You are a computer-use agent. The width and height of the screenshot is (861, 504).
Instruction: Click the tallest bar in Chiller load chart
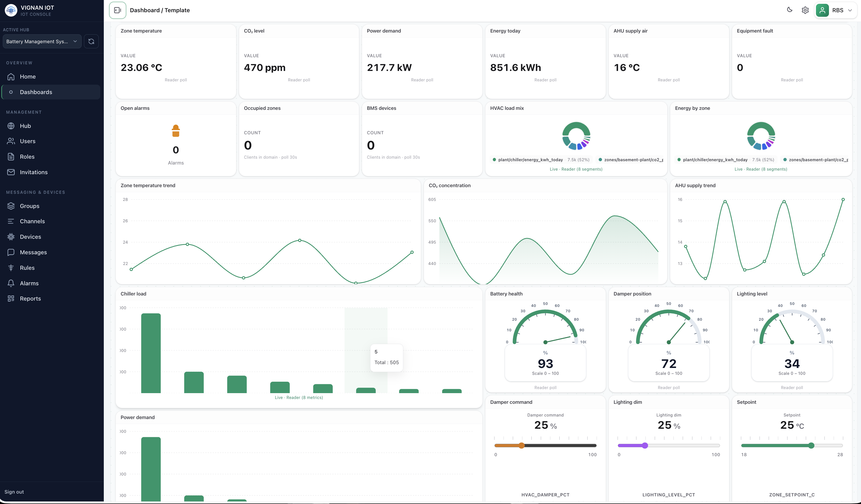(151, 353)
